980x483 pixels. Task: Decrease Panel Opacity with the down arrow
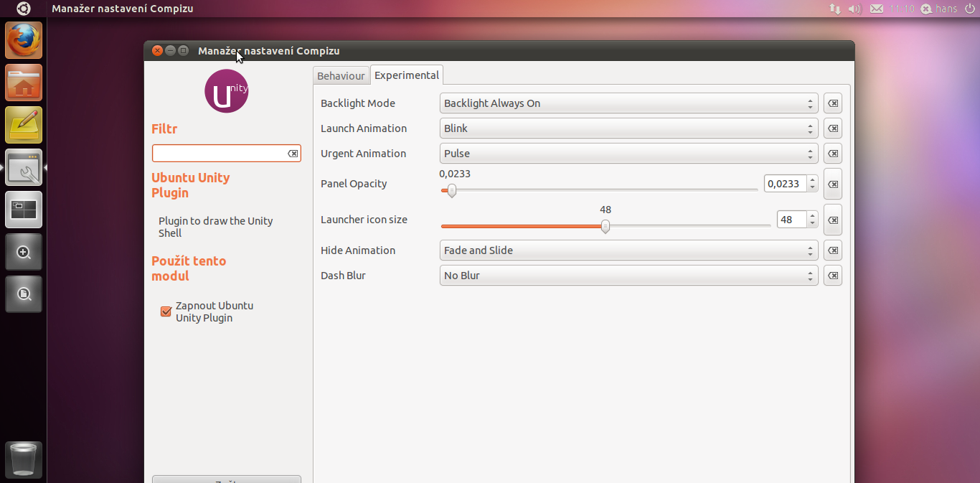tap(812, 188)
